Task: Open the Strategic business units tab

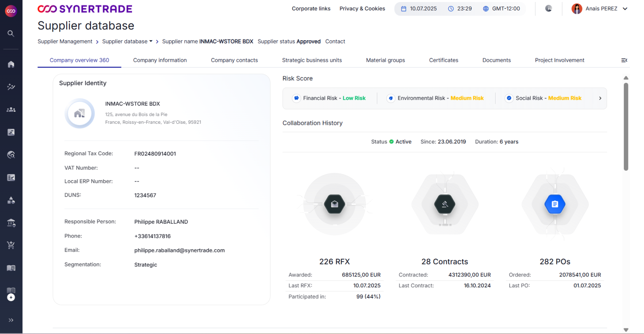Action: pos(312,60)
